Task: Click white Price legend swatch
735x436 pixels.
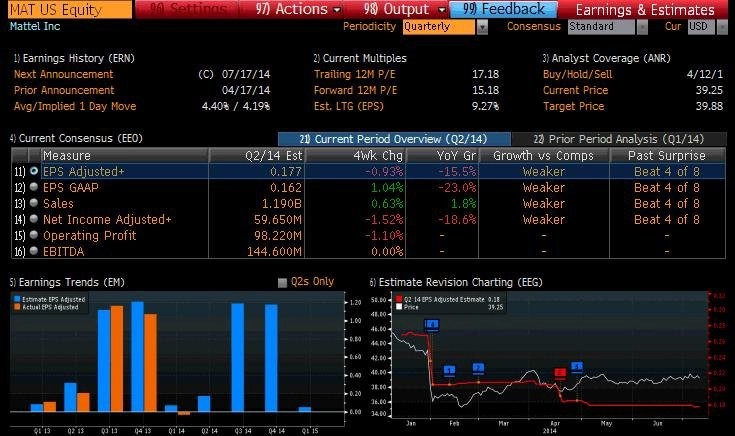Action: [399, 307]
